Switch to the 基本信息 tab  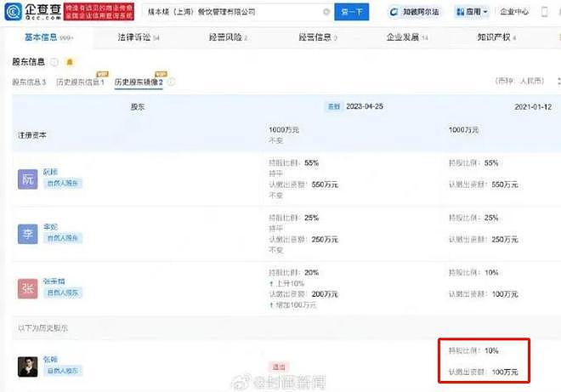click(x=48, y=37)
